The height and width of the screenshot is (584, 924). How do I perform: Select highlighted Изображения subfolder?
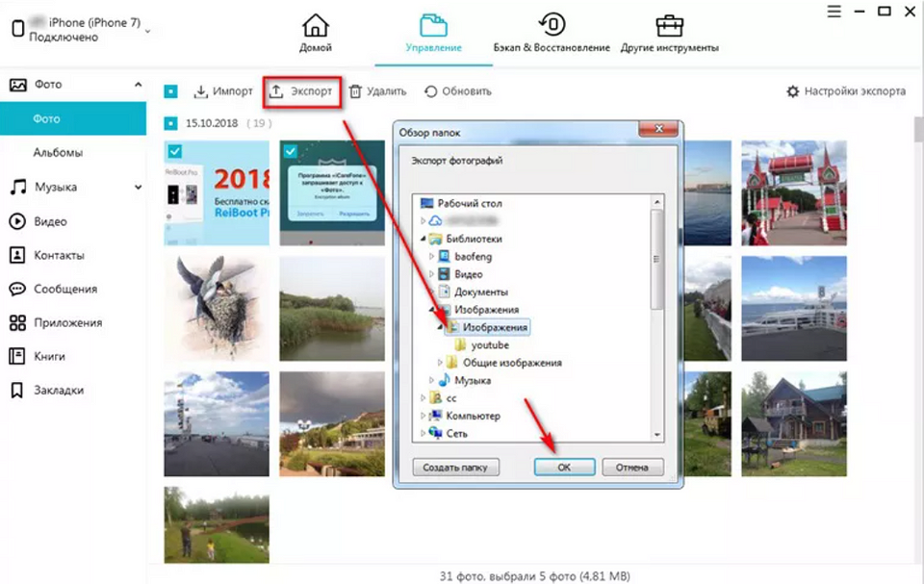(495, 327)
